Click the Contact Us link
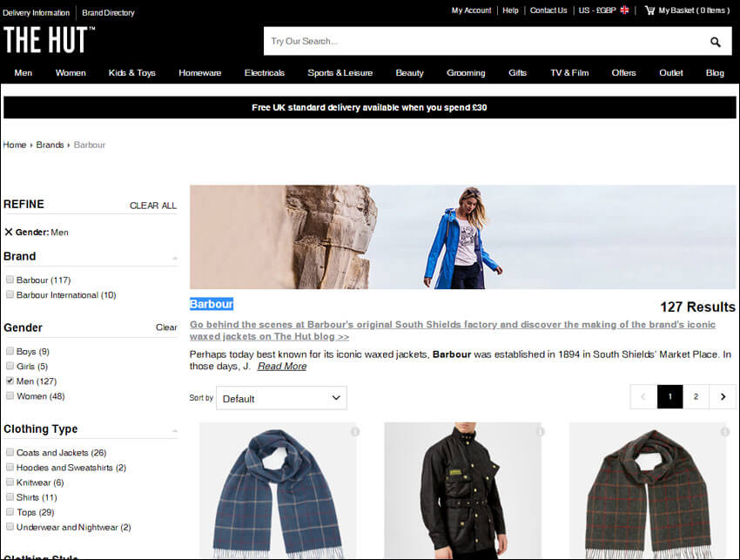 548,10
